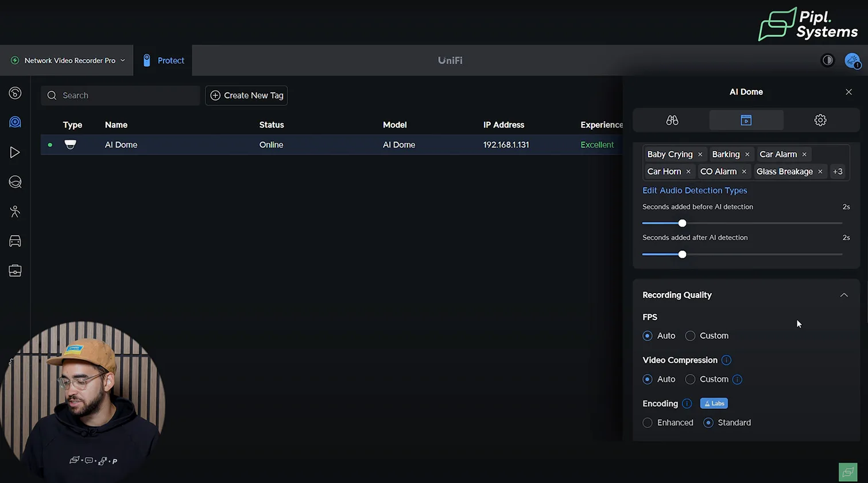
Task: Open the vehicle detections sidebar icon
Action: click(x=15, y=241)
